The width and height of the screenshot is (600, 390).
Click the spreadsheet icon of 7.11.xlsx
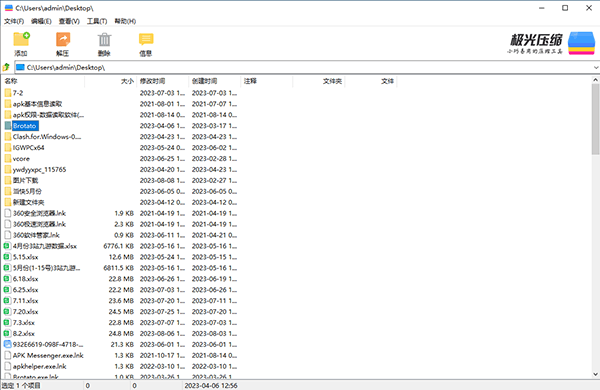tap(7, 300)
